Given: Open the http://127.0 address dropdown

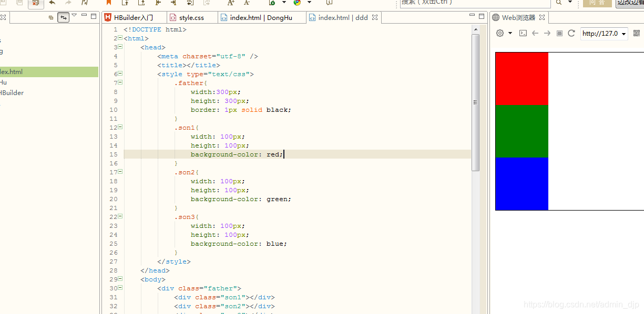Looking at the screenshot, I should (624, 34).
